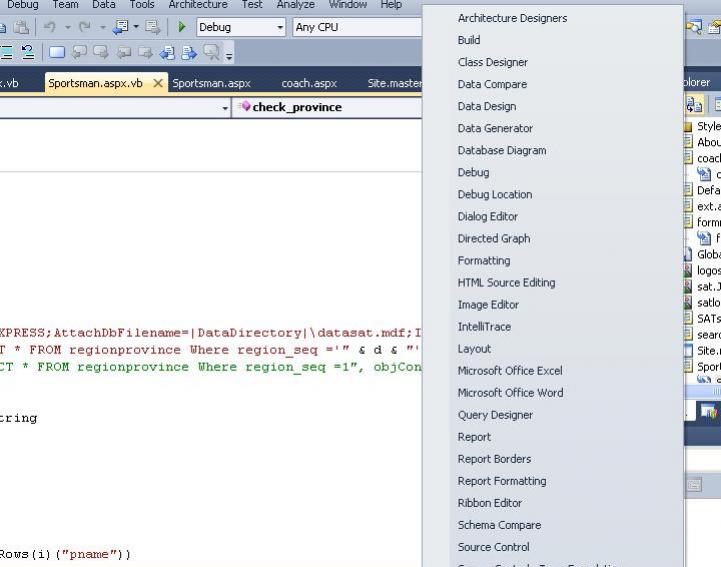Open the Test menu
This screenshot has width=721, height=567.
[x=252, y=5]
